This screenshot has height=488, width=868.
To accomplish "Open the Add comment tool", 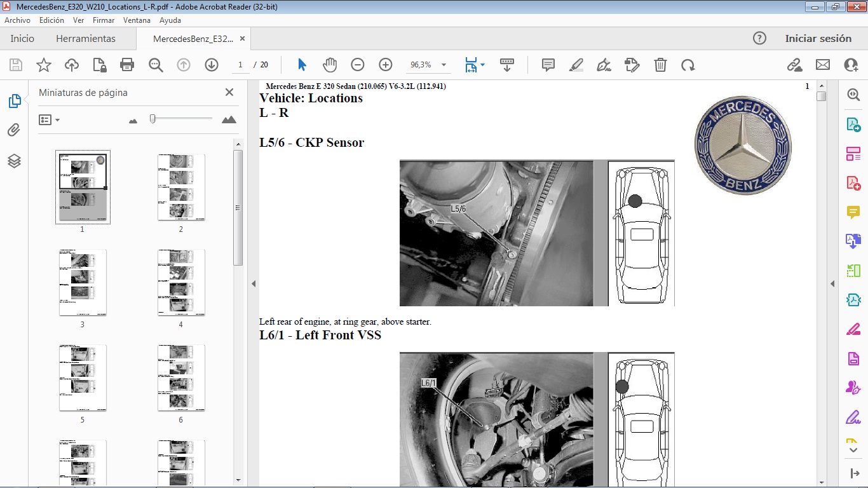I will tap(548, 65).
